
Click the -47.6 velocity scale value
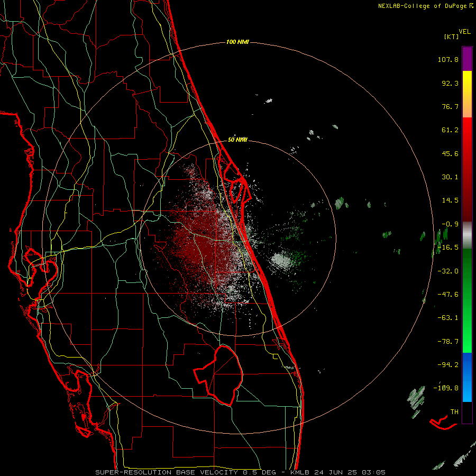pos(448,295)
